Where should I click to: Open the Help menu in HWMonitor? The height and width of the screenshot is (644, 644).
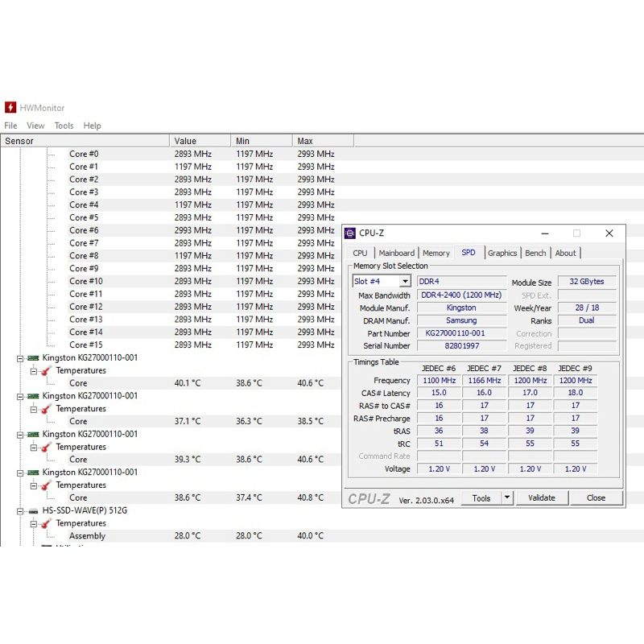[92, 126]
